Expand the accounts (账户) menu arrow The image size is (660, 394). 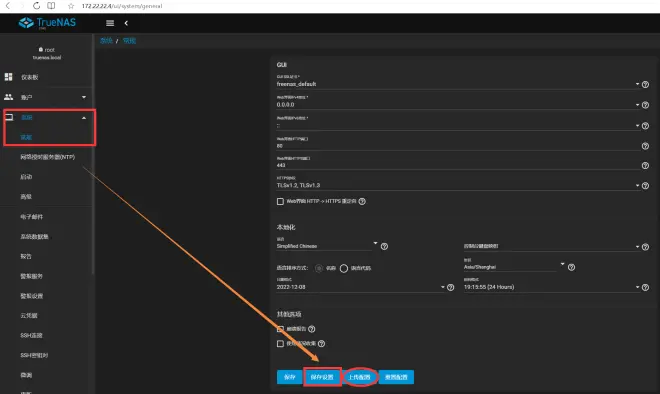84,97
